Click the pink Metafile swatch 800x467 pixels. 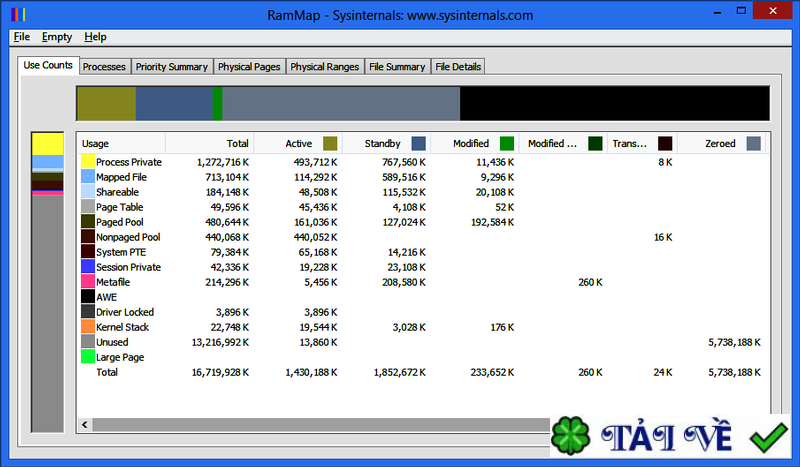pos(88,282)
